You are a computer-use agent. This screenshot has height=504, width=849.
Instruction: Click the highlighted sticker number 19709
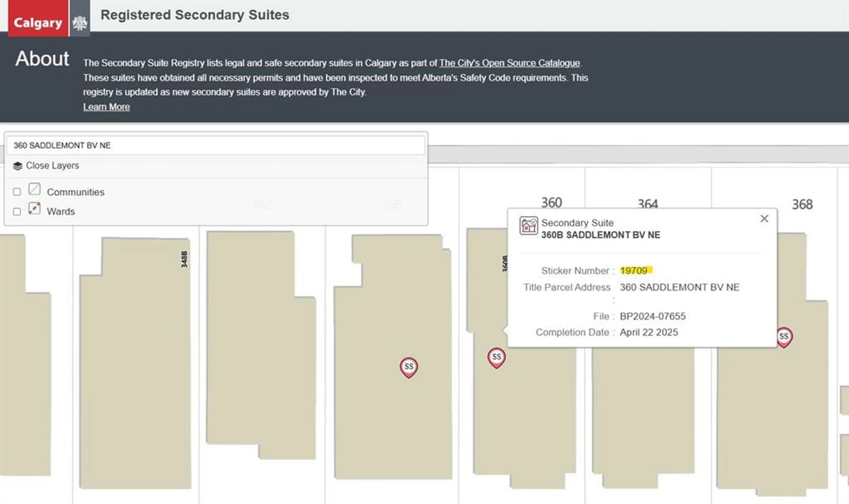[x=634, y=271]
